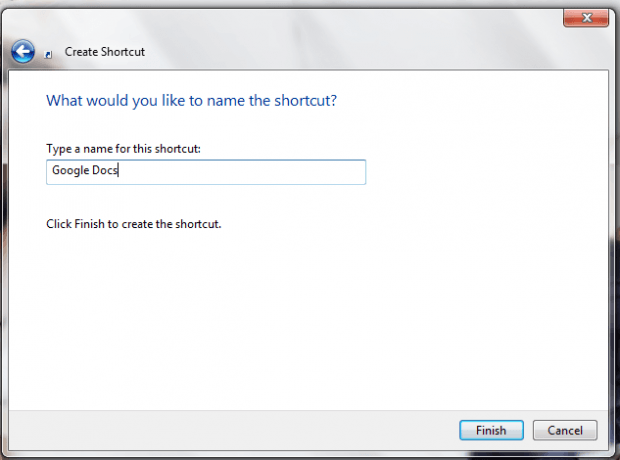Screen dimensions: 620x460
Task: Click the heading 'What would you like to name the shortcut?'
Action: 191,101
